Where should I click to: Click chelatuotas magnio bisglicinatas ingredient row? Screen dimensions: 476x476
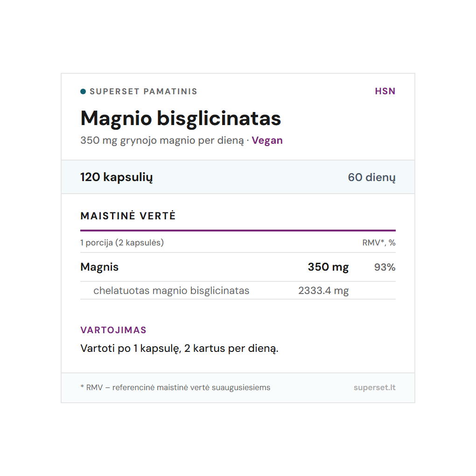coord(171,291)
